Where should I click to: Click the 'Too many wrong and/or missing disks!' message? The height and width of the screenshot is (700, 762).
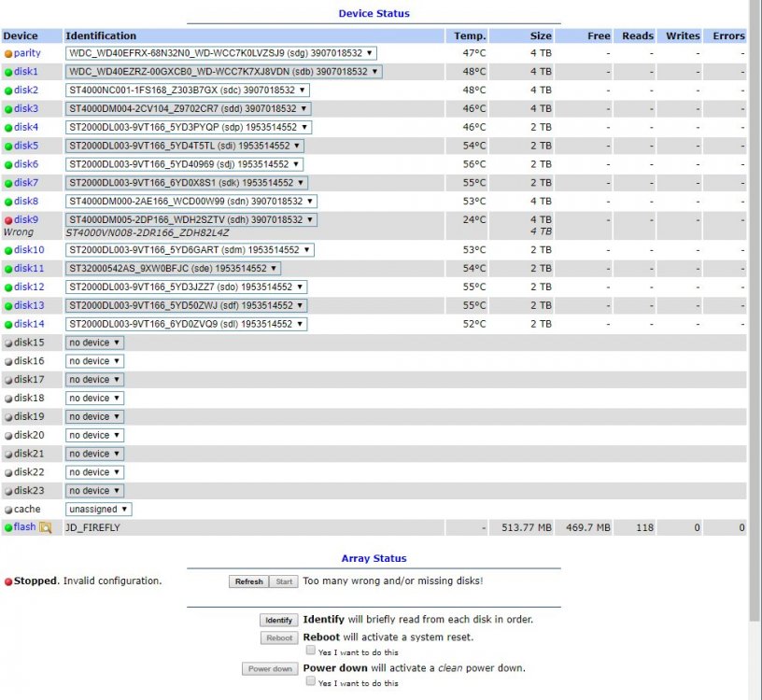point(392,581)
